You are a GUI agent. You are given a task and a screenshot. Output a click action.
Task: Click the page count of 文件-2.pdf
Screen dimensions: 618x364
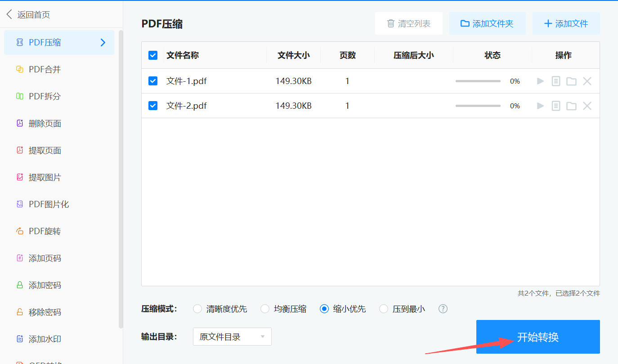[x=348, y=106]
